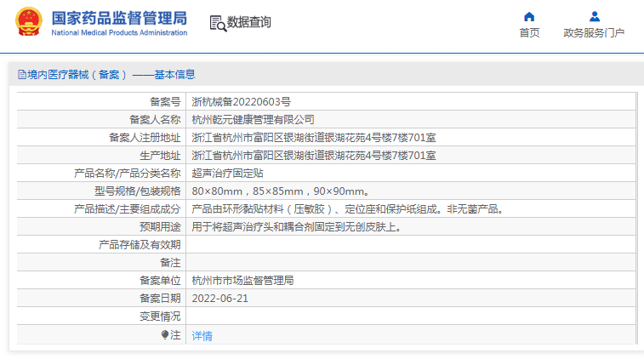
Task: Click the 备案日期 label
Action: tap(160, 299)
